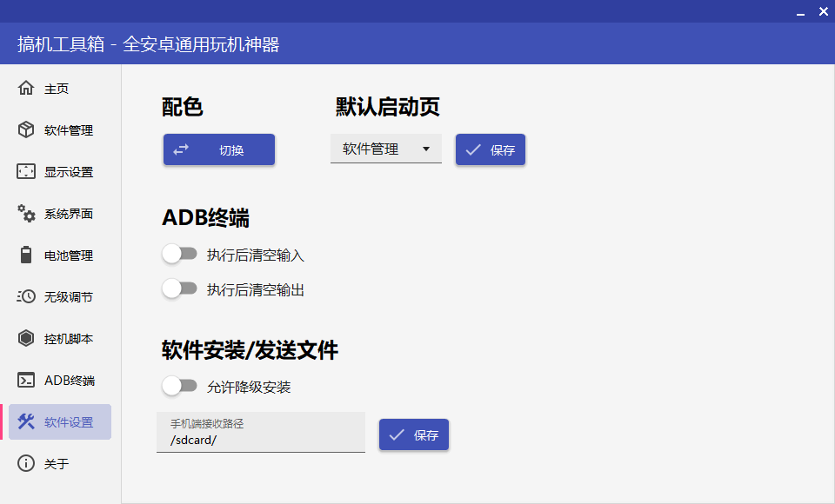
Task: Open the ADB终端 sidebar label
Action: 70,381
